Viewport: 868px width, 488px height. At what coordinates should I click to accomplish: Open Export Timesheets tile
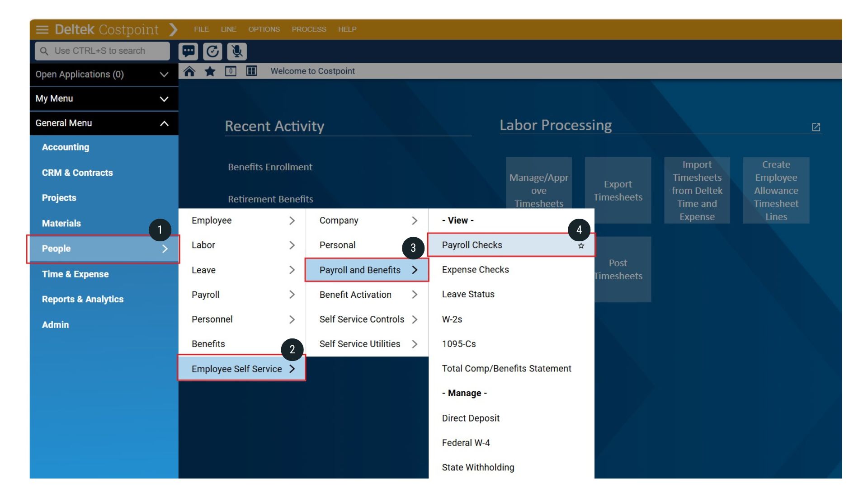618,190
